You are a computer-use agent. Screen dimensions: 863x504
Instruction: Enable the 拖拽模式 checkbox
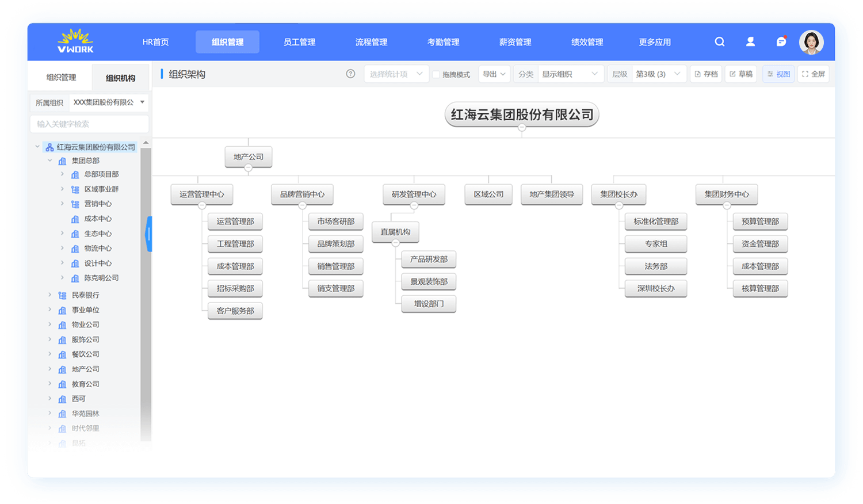point(436,74)
